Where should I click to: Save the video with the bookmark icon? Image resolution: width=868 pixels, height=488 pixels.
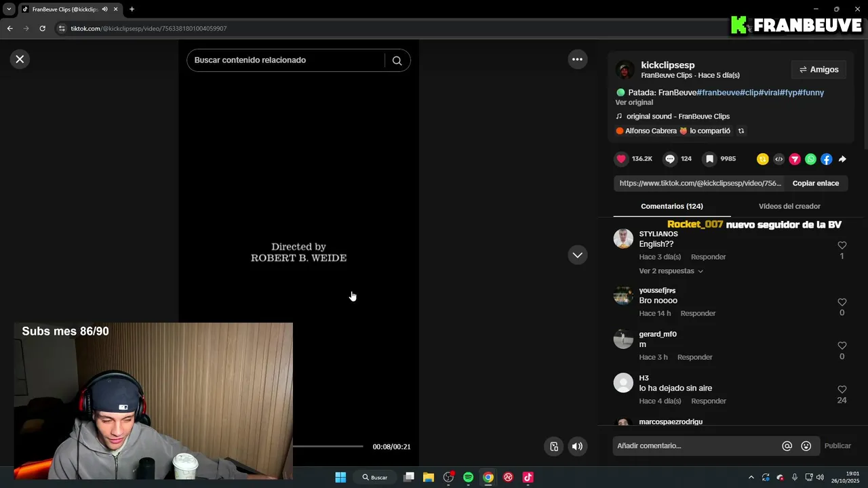[x=709, y=159]
